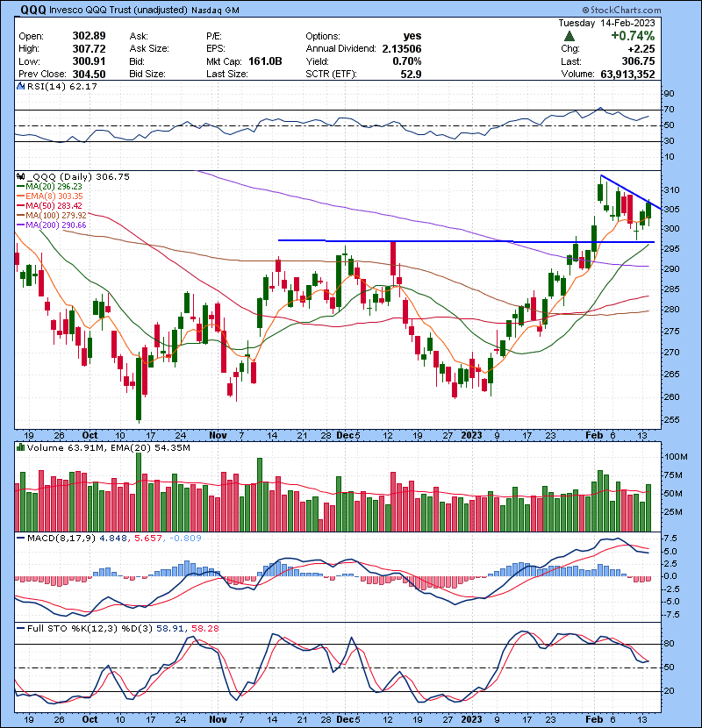Click the MA(200) 290.66 legend entry
Viewport: 702px width, 728px height.
click(x=56, y=225)
